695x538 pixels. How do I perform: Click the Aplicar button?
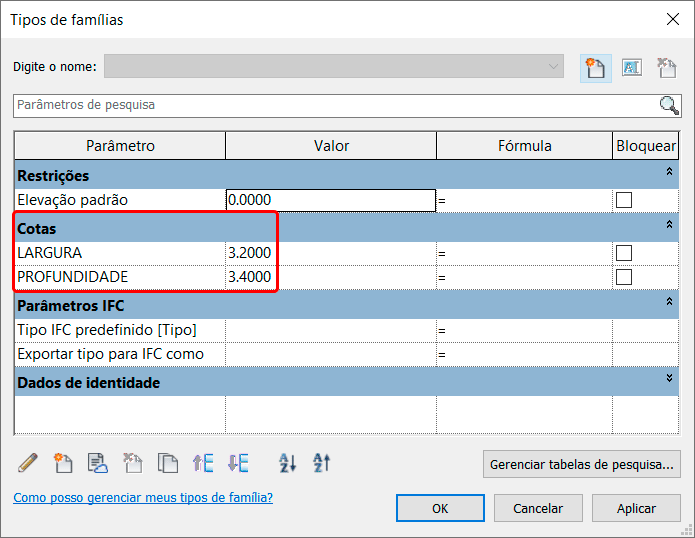tap(636, 508)
